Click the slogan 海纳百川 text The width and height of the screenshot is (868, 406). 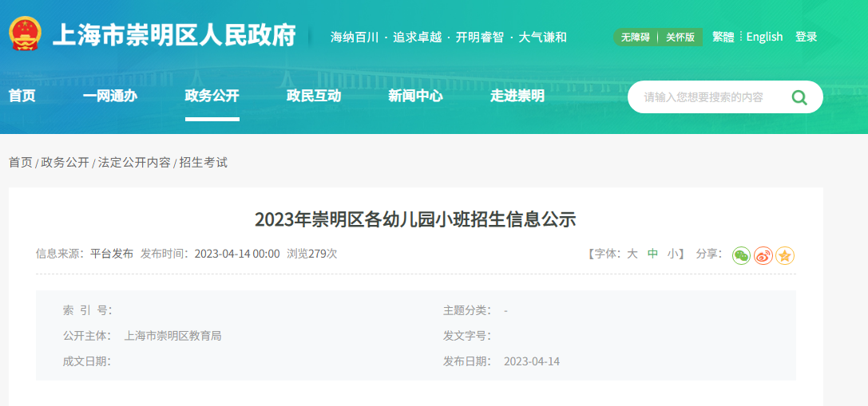(x=355, y=37)
